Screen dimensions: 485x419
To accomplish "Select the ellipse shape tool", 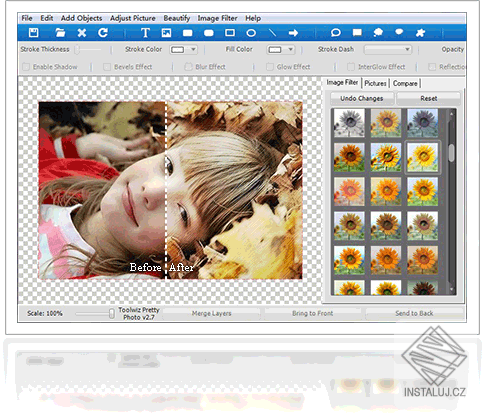I will [x=251, y=33].
